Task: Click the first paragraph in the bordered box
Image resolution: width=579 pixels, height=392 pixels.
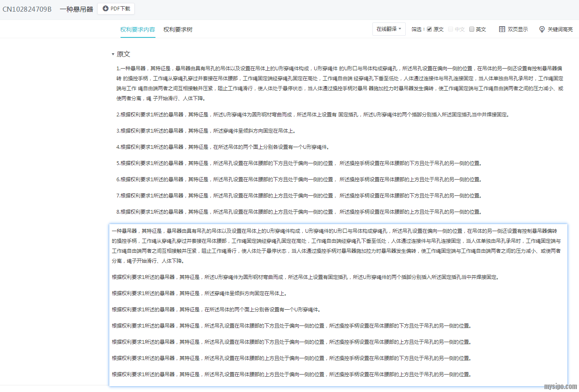Action: click(336, 246)
